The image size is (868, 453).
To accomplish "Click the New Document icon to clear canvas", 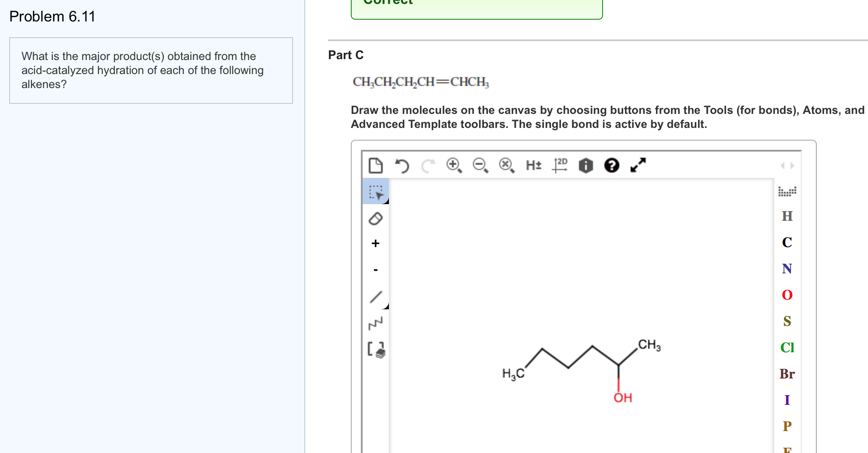I will point(376,166).
